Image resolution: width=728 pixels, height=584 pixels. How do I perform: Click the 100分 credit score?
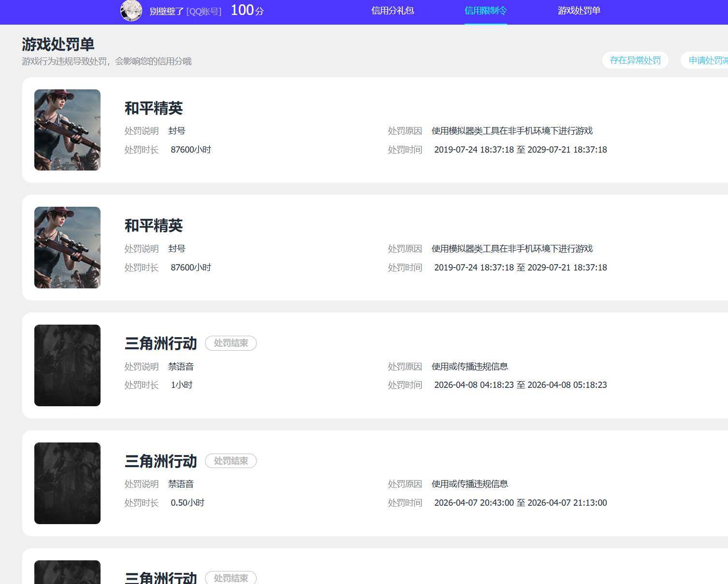[247, 10]
